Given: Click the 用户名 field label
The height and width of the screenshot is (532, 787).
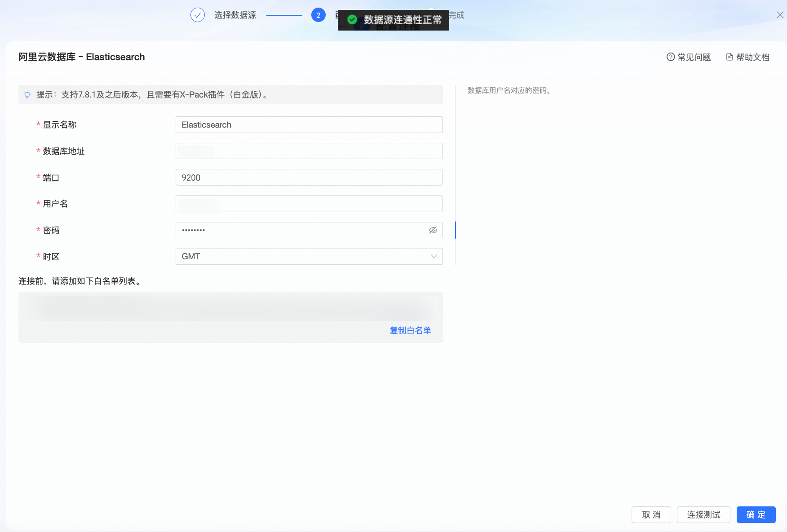Looking at the screenshot, I should tap(56, 204).
